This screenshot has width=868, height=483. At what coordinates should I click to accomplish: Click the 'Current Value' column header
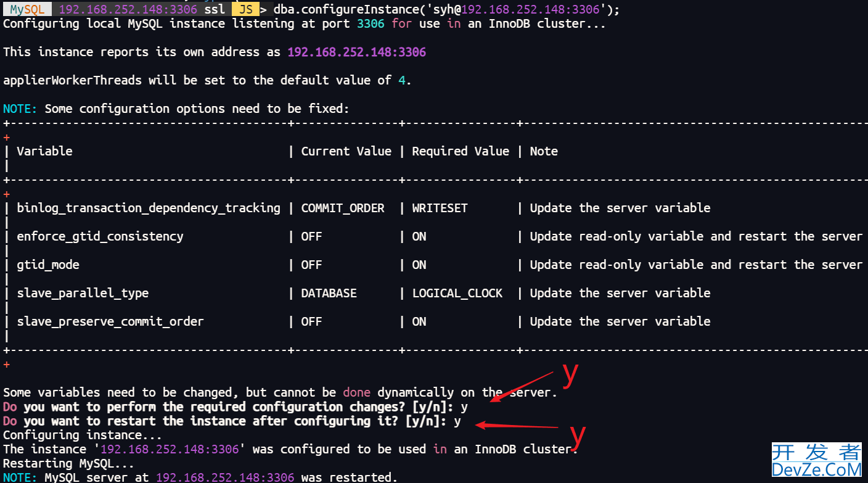(346, 151)
